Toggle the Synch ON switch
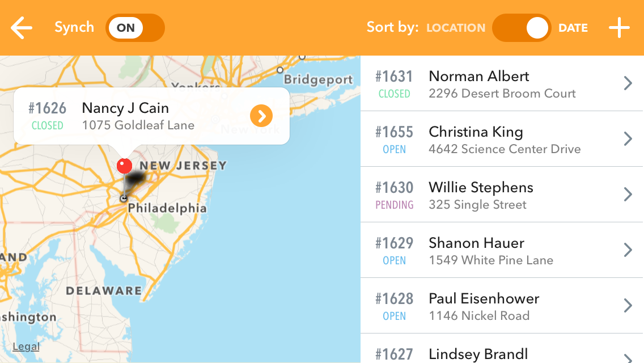Image resolution: width=644 pixels, height=363 pixels. coord(135,28)
